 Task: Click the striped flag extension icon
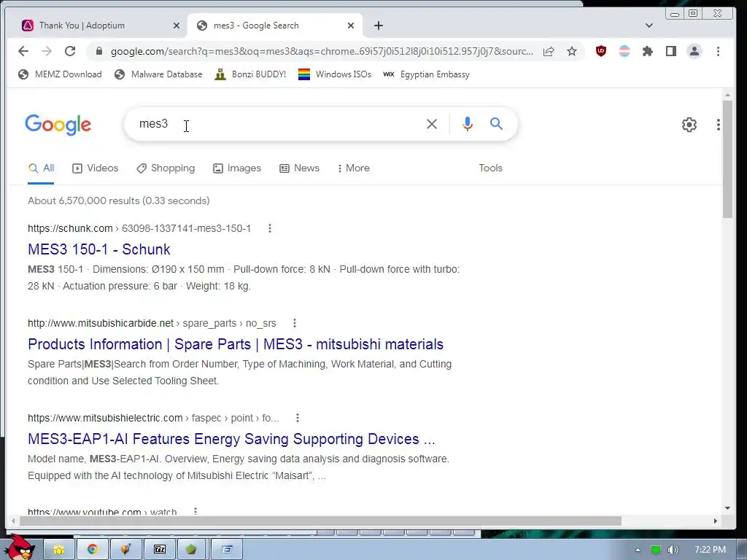point(624,51)
